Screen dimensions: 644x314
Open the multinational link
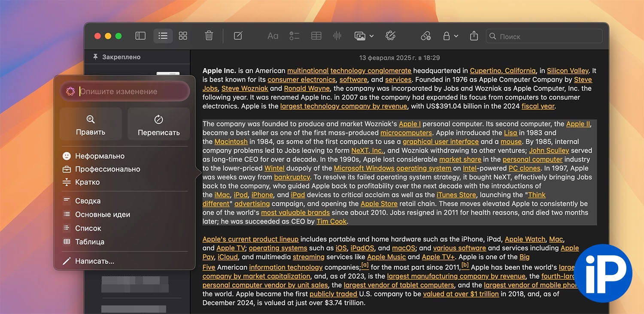308,71
